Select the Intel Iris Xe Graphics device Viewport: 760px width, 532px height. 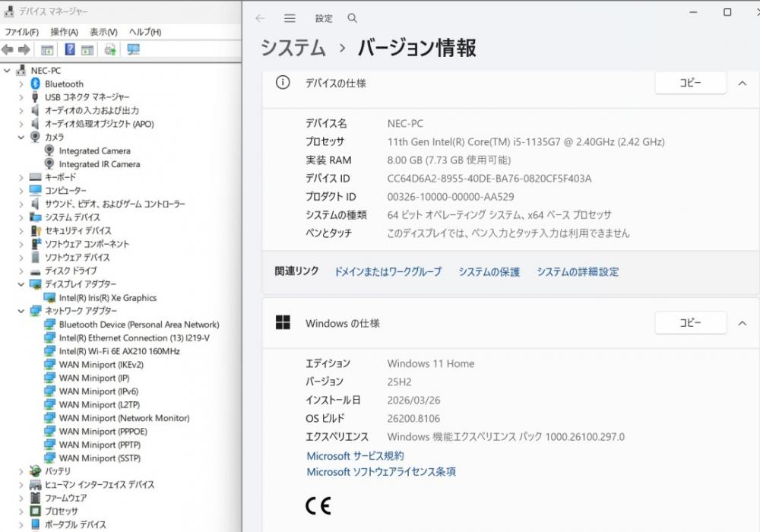pyautogui.click(x=107, y=298)
